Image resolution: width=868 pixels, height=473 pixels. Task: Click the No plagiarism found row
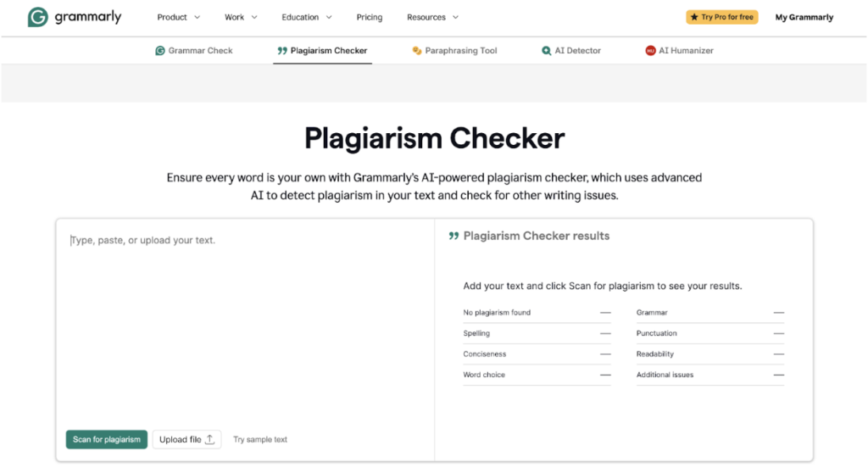(537, 313)
